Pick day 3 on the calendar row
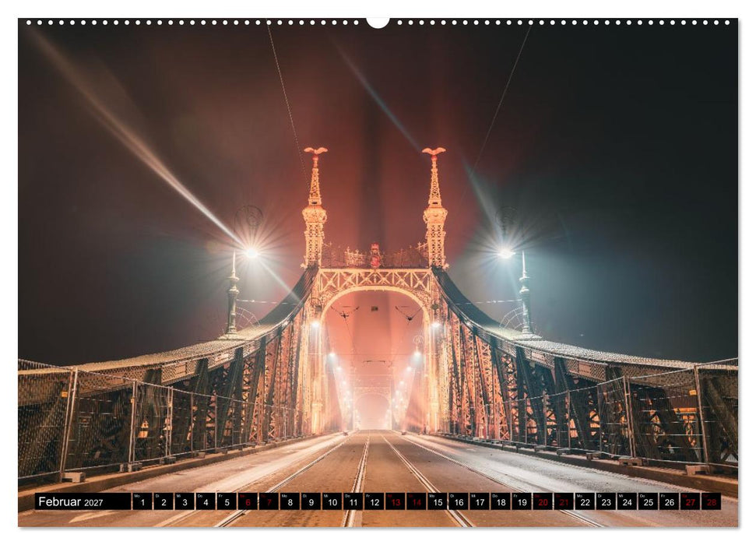Image resolution: width=756 pixels, height=545 pixels. (x=185, y=501)
